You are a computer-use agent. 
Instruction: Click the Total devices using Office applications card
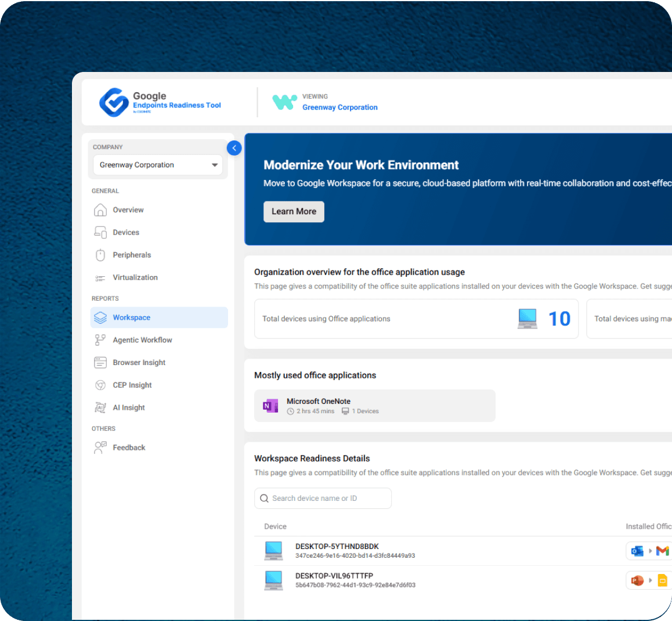pyautogui.click(x=416, y=319)
